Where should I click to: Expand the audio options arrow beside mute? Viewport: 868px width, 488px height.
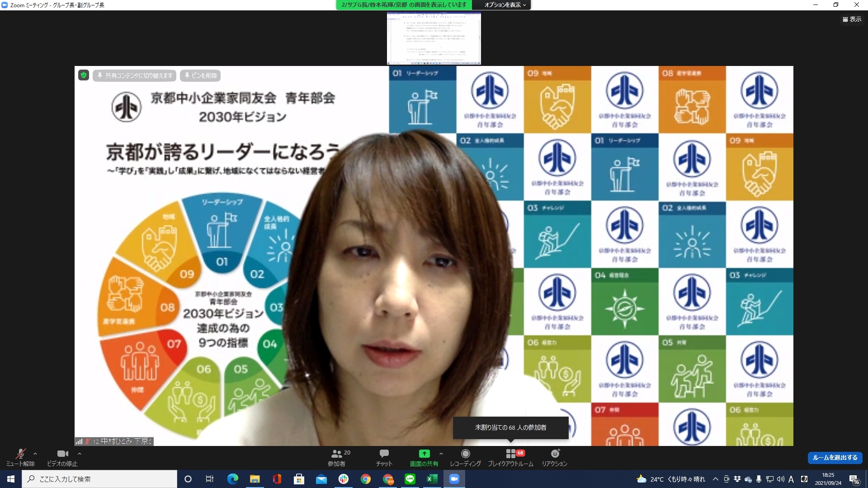35,454
